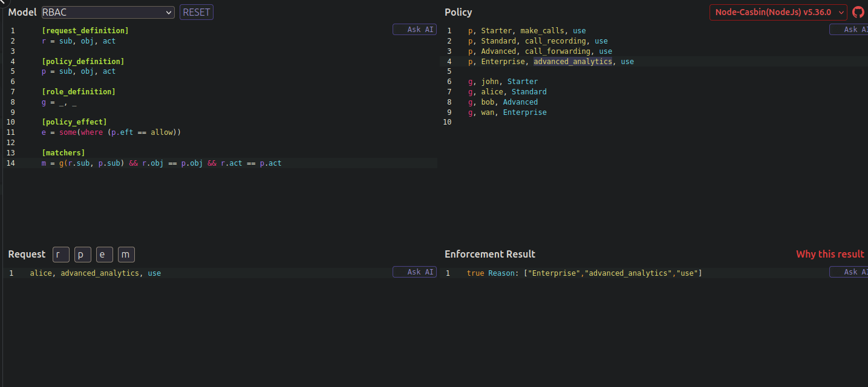
Task: Open the 'Why this result' link
Action: coord(830,254)
